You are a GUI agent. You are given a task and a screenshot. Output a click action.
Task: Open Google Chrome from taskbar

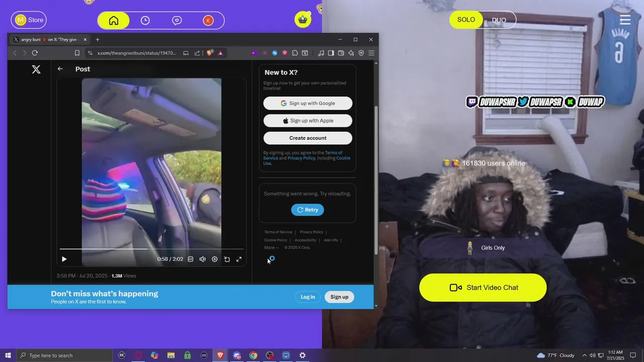(x=253, y=355)
